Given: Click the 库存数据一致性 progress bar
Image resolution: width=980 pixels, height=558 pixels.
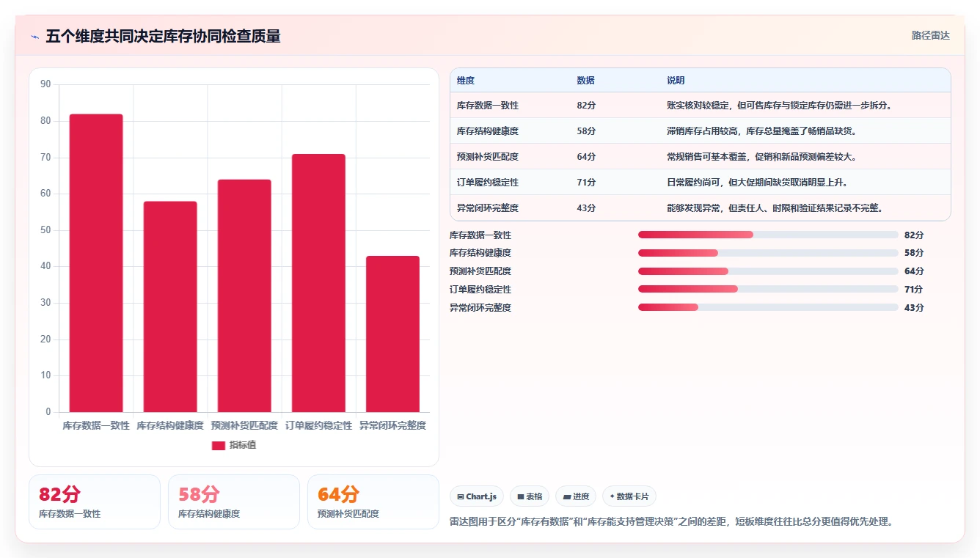Looking at the screenshot, I should pyautogui.click(x=768, y=235).
